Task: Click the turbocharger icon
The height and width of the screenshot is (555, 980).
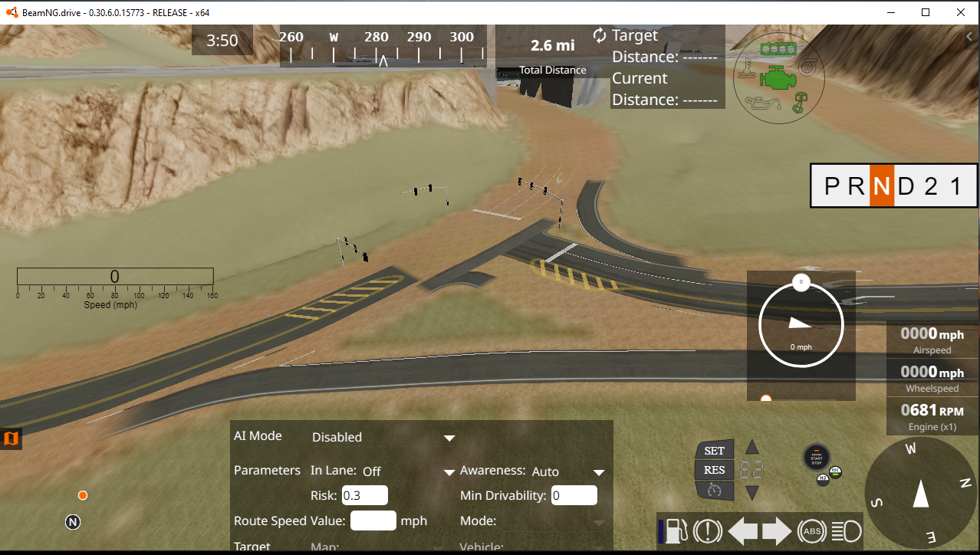Action: [x=806, y=67]
